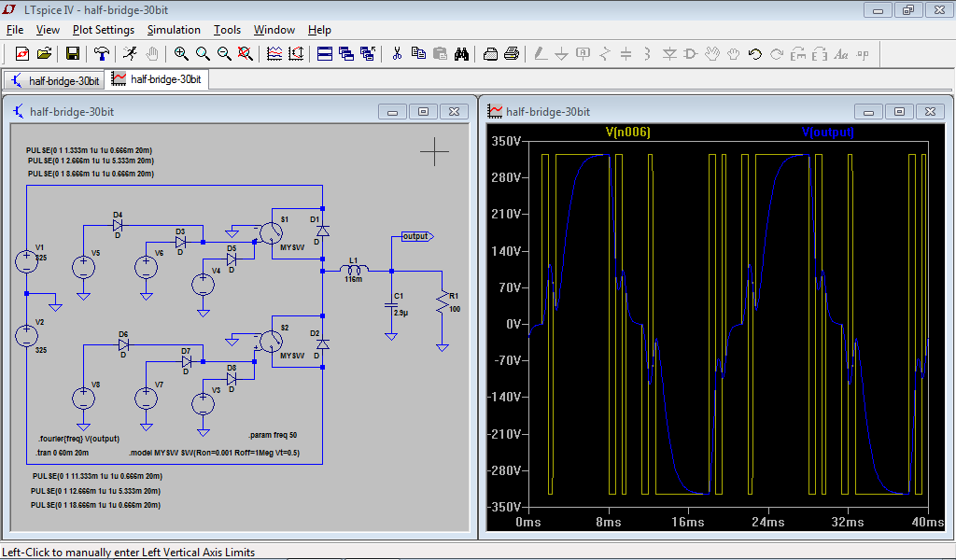Open the File menu

tap(15, 30)
